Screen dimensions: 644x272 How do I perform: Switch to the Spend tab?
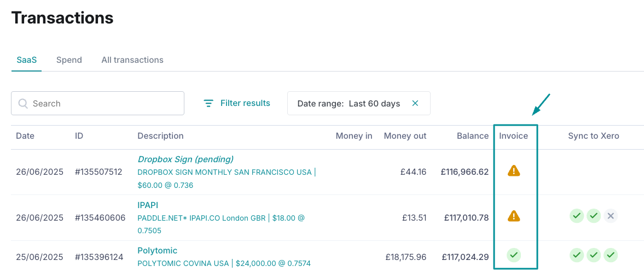[x=69, y=60]
